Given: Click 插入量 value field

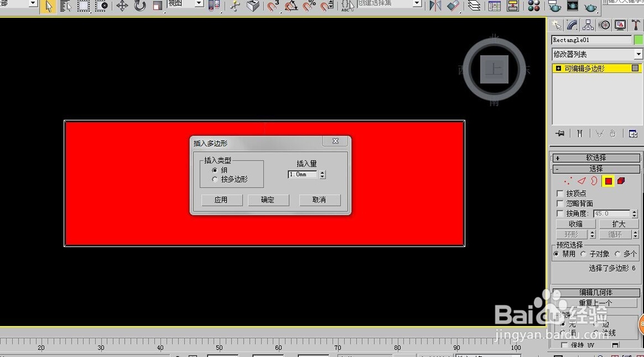Looking at the screenshot, I should click(303, 174).
